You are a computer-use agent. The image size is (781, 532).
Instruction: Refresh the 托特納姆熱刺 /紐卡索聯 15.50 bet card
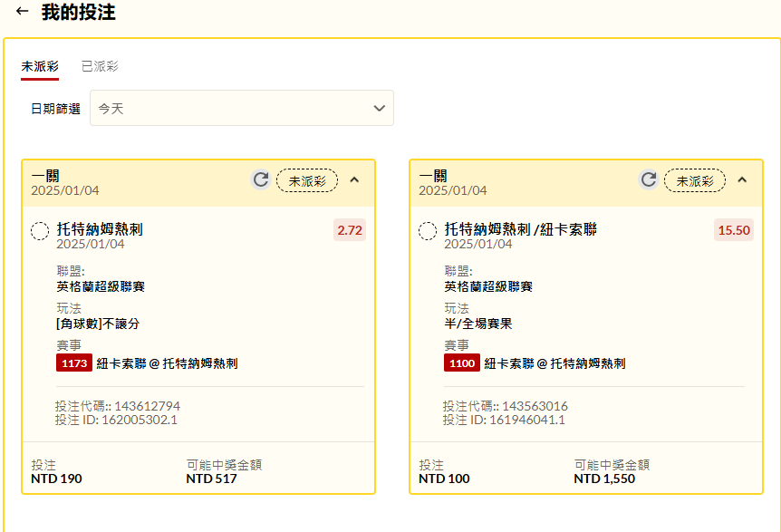click(x=648, y=179)
